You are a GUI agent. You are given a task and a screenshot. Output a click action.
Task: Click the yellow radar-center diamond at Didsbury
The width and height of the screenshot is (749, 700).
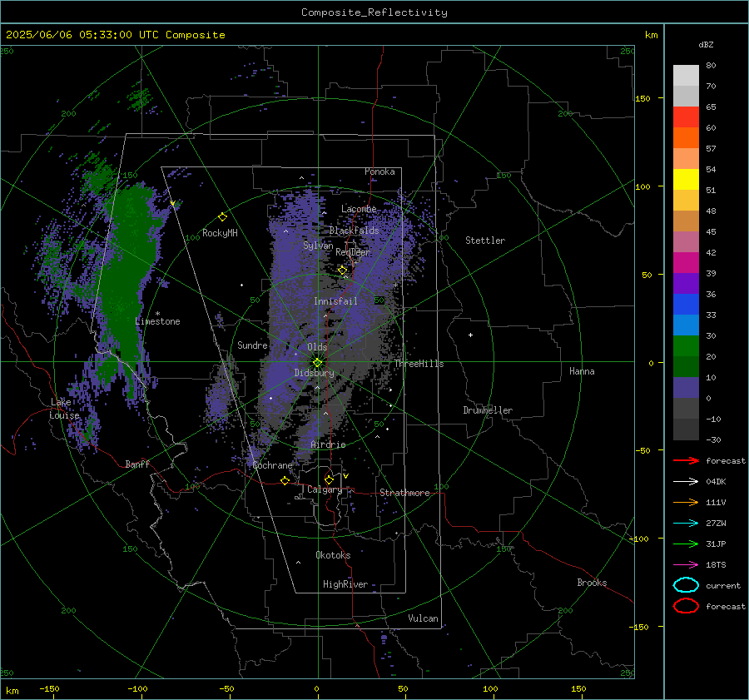317,363
